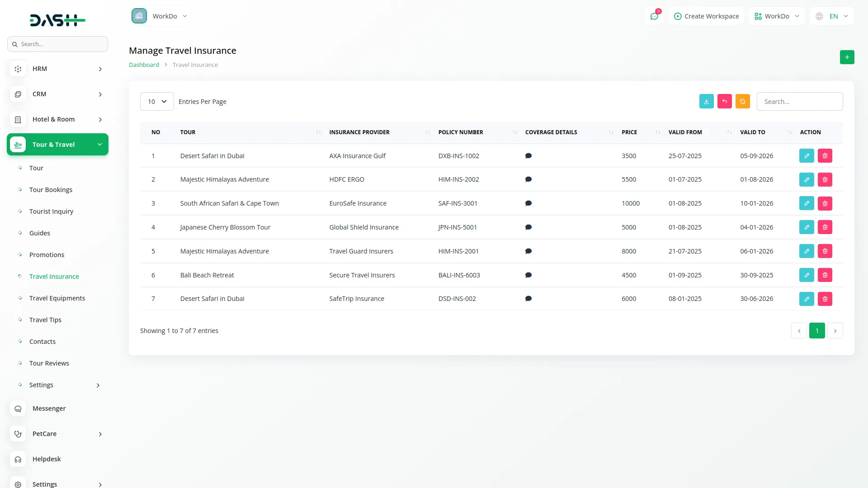
Task: View coverage details for Bali Beach Retreat
Action: coord(528,275)
